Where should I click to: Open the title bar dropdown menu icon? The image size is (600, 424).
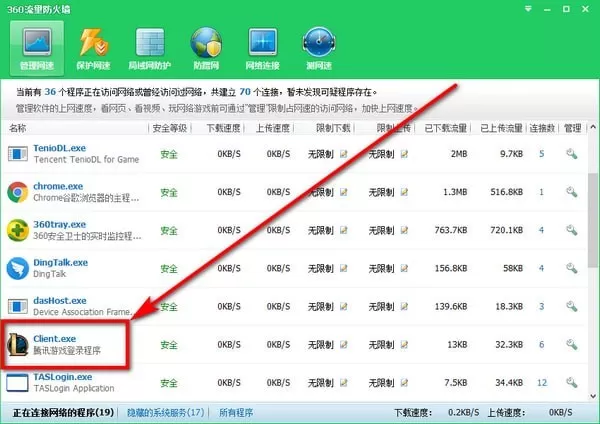528,9
